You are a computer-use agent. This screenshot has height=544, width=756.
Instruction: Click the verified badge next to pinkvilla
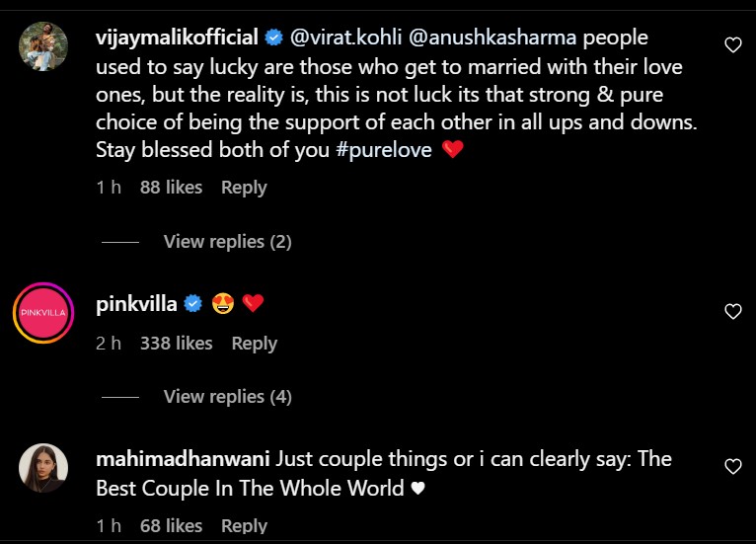coord(193,304)
